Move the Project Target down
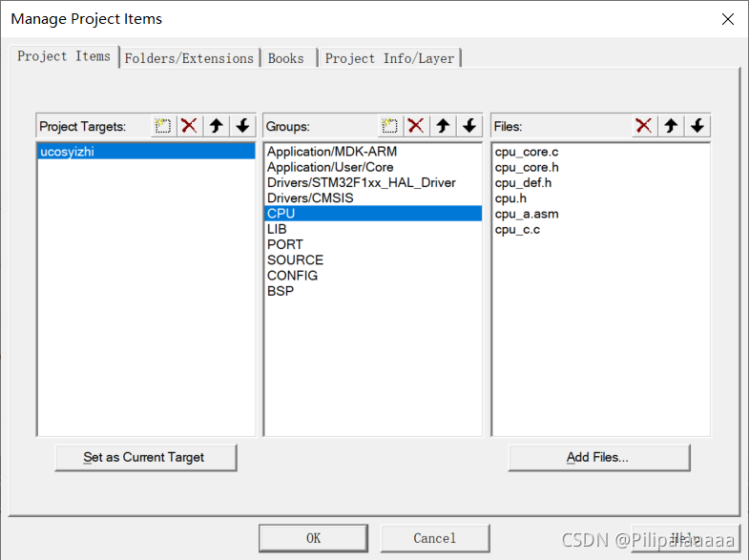The height and width of the screenshot is (560, 749). (242, 126)
